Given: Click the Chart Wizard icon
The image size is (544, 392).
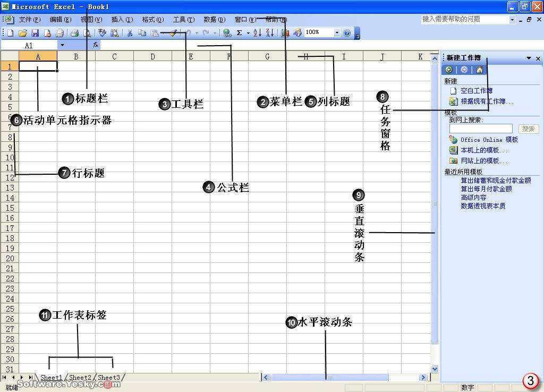Looking at the screenshot, I should tap(285, 33).
